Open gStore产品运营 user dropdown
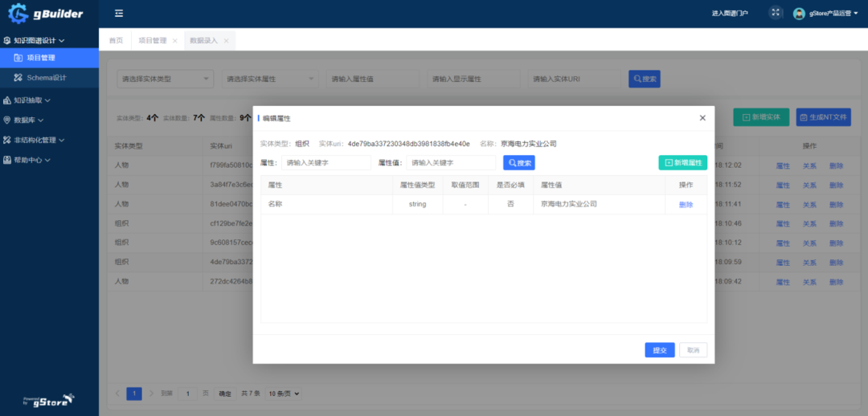The width and height of the screenshot is (868, 416). click(833, 14)
